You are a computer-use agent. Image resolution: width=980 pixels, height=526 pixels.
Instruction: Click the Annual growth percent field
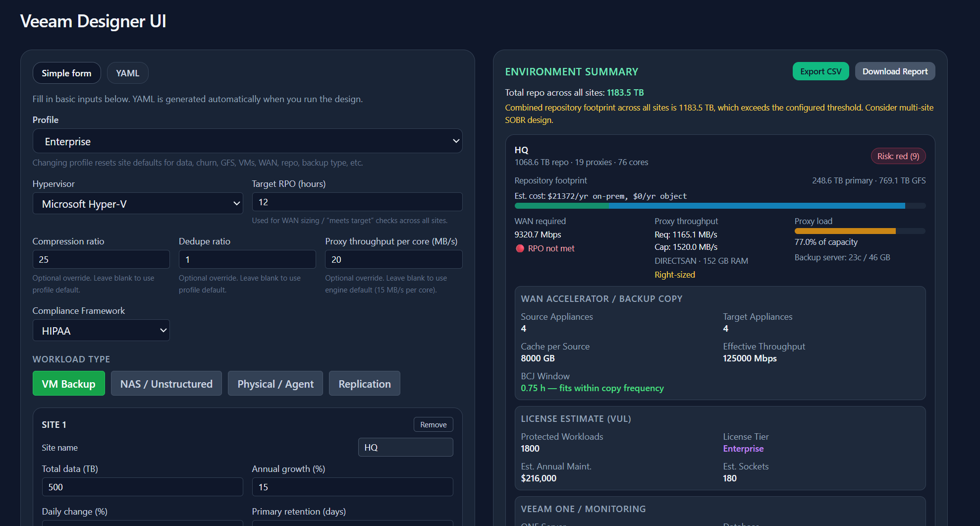pyautogui.click(x=352, y=487)
